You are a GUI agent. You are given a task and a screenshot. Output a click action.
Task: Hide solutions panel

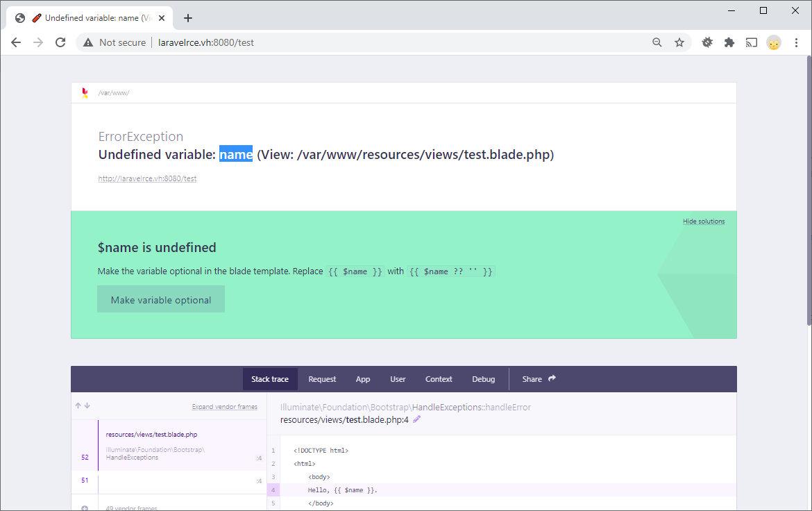[703, 221]
